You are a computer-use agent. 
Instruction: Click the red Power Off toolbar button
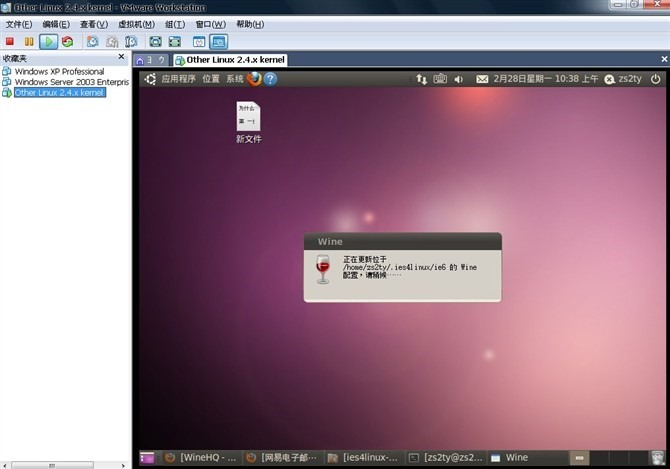(10, 41)
